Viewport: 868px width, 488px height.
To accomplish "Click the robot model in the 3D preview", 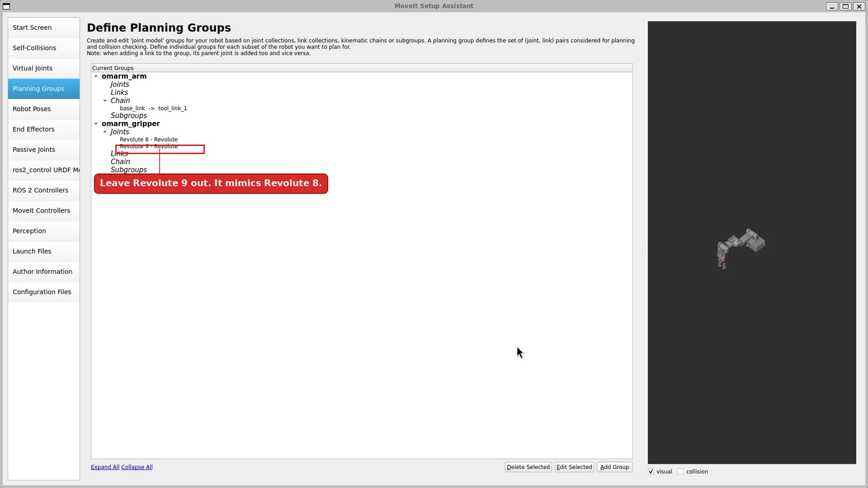I will pos(741,248).
